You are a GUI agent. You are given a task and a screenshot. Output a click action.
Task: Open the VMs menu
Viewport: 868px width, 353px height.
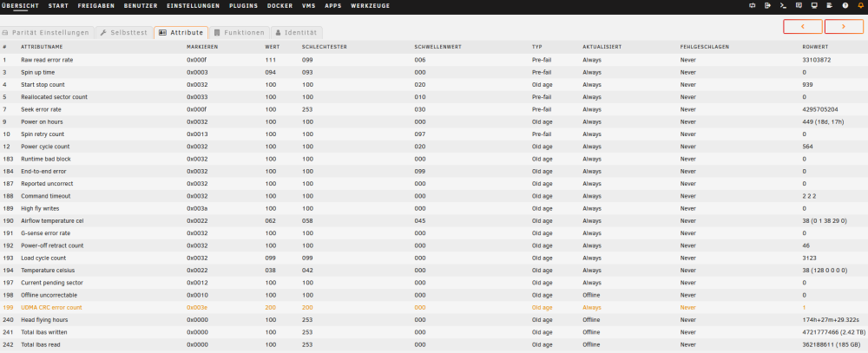point(308,5)
